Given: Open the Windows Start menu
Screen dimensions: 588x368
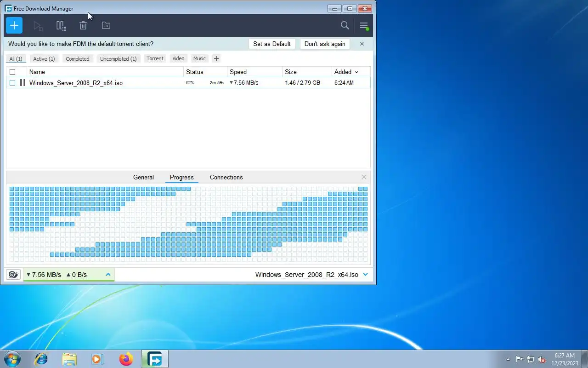Looking at the screenshot, I should pos(12,359).
